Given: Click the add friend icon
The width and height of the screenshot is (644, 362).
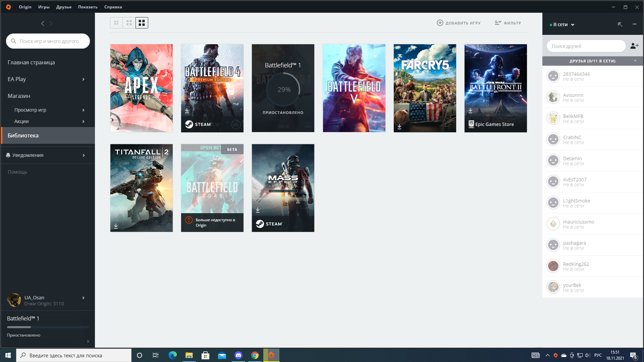Looking at the screenshot, I should point(634,46).
